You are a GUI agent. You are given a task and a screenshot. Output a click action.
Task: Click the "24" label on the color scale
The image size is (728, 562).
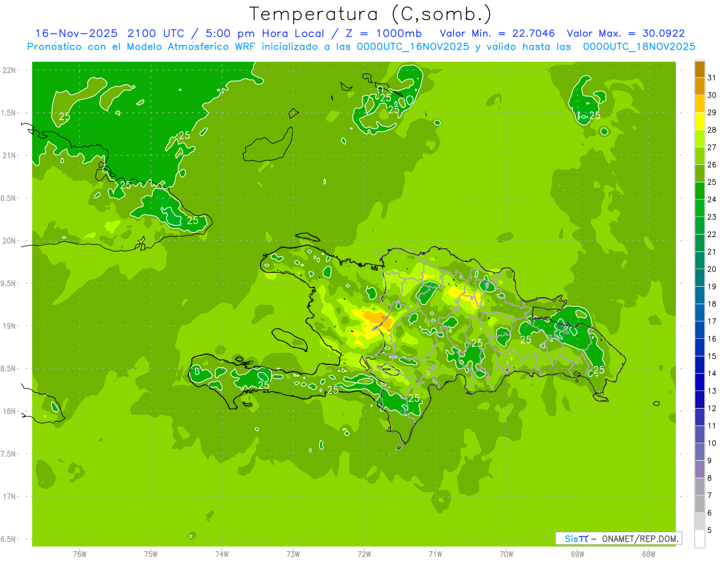712,199
